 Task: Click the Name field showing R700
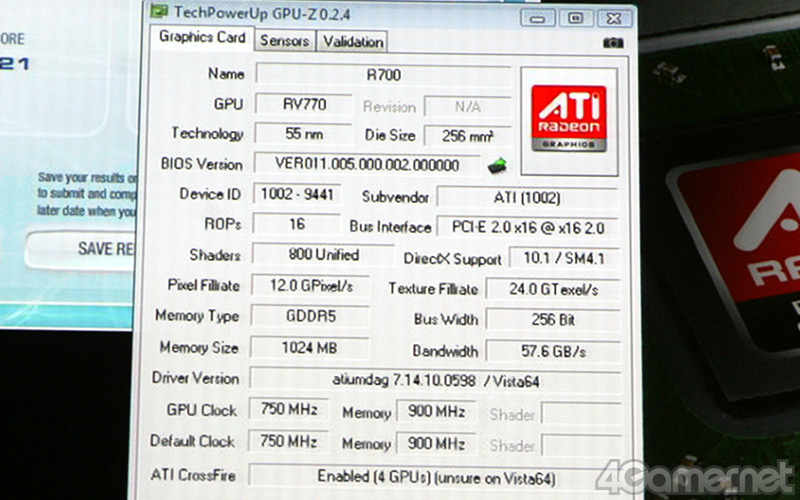pos(383,74)
